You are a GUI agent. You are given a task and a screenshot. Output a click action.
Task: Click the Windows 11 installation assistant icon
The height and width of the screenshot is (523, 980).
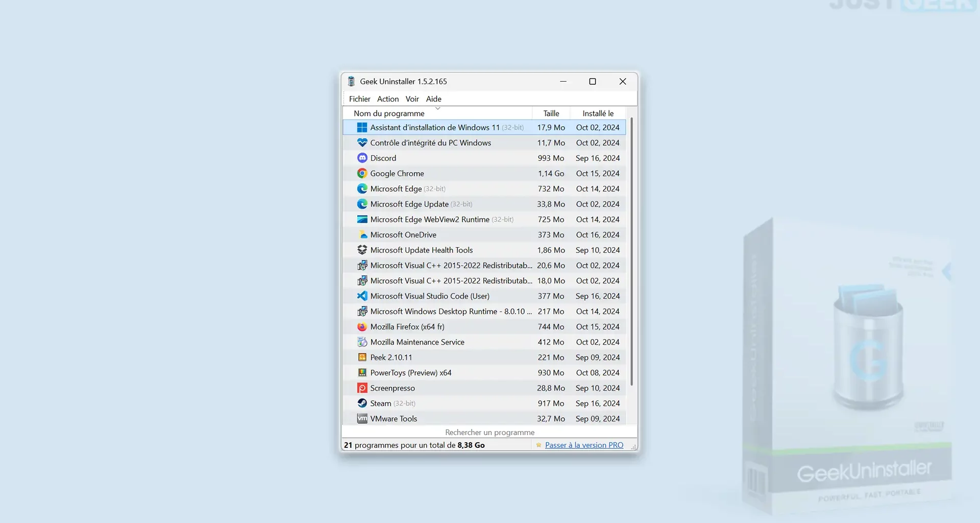(x=362, y=127)
